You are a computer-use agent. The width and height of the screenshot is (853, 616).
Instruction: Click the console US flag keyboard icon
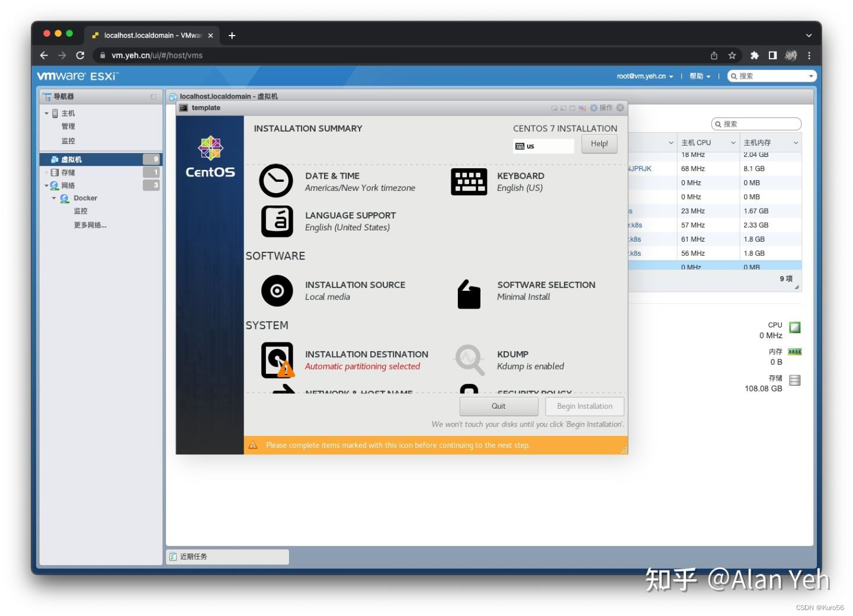[x=582, y=108]
